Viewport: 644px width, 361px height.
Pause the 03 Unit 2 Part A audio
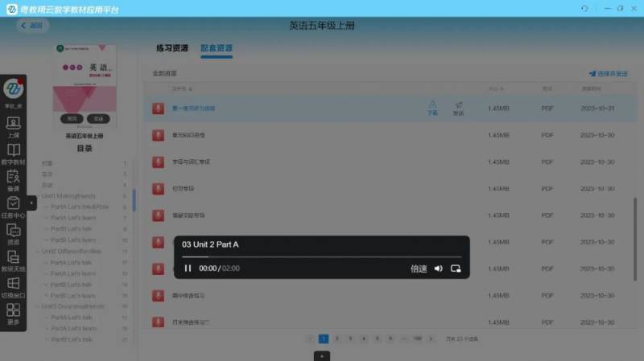[188, 269]
